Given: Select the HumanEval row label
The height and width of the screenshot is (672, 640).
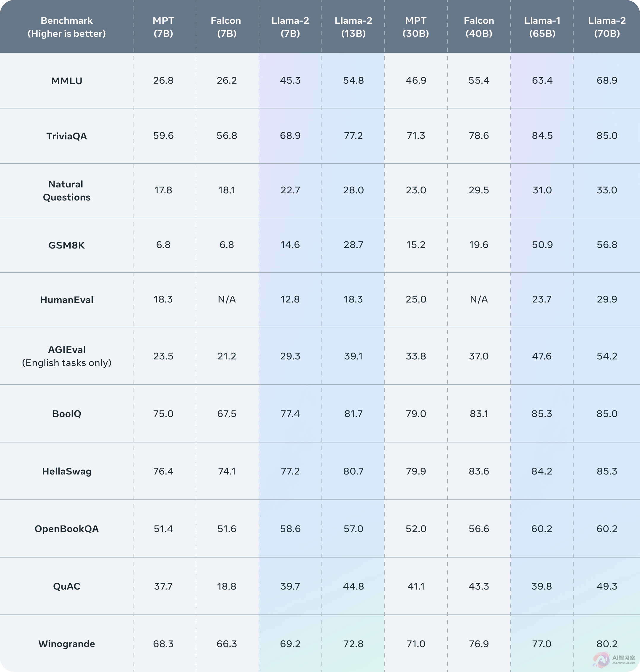Looking at the screenshot, I should coord(66,300).
